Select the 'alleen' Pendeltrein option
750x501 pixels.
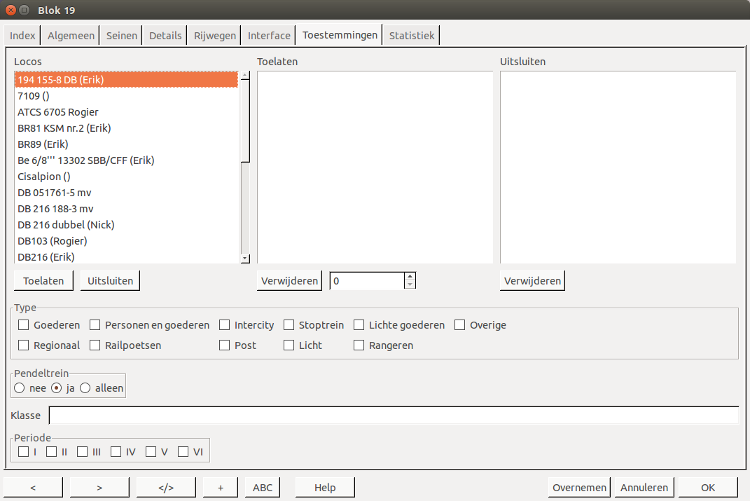[x=85, y=388]
